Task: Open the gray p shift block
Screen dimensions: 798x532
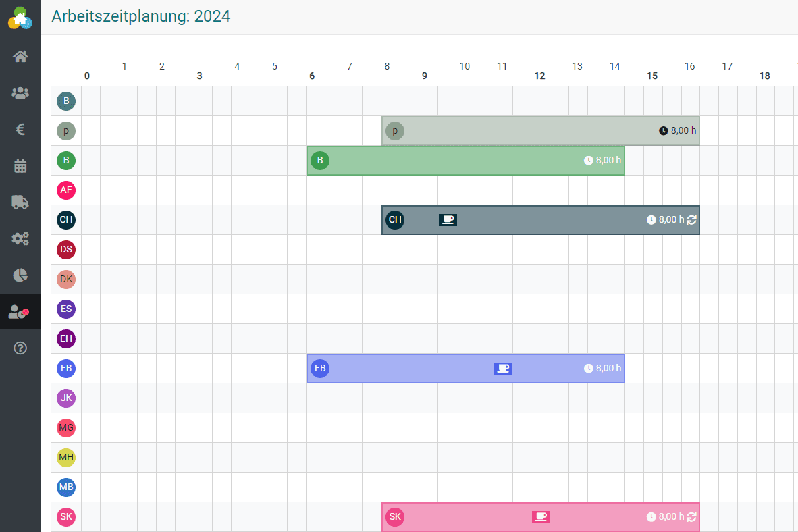Action: (x=541, y=131)
